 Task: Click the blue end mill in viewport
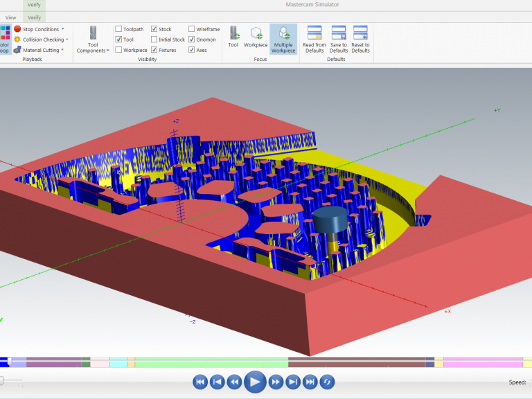[x=330, y=219]
